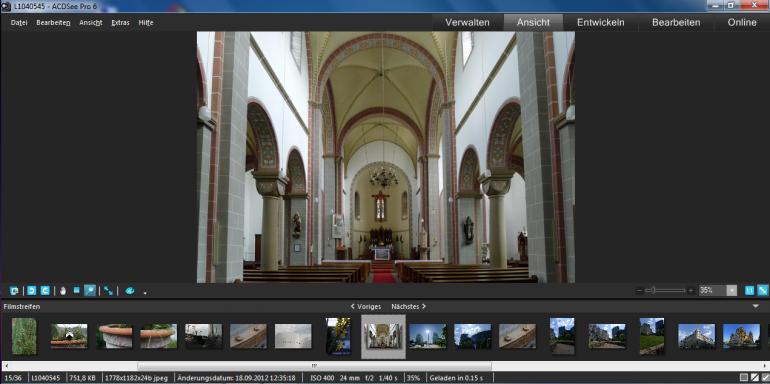Switch to the Online mode tab
This screenshot has height=384, width=770.
pyautogui.click(x=742, y=23)
